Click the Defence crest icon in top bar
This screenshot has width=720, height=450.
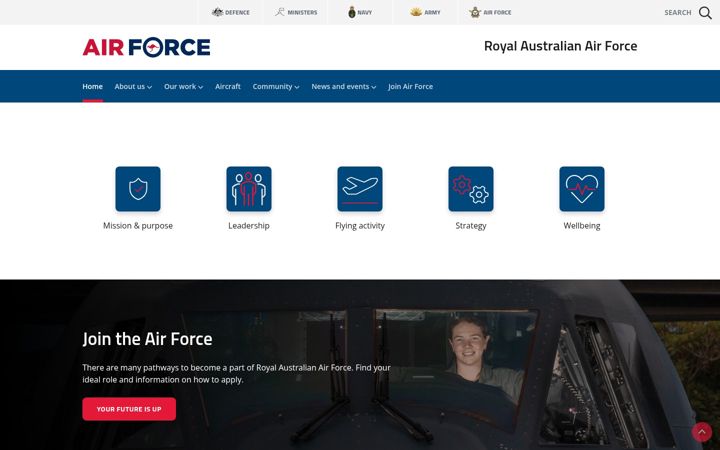coord(217,12)
